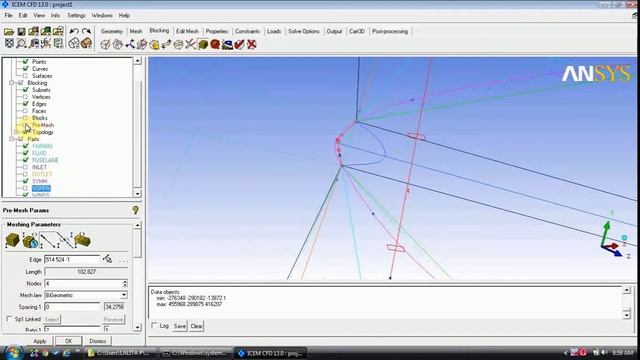
Task: Click the Pre-Mesh Smooth iron icon
Action: coord(227,44)
